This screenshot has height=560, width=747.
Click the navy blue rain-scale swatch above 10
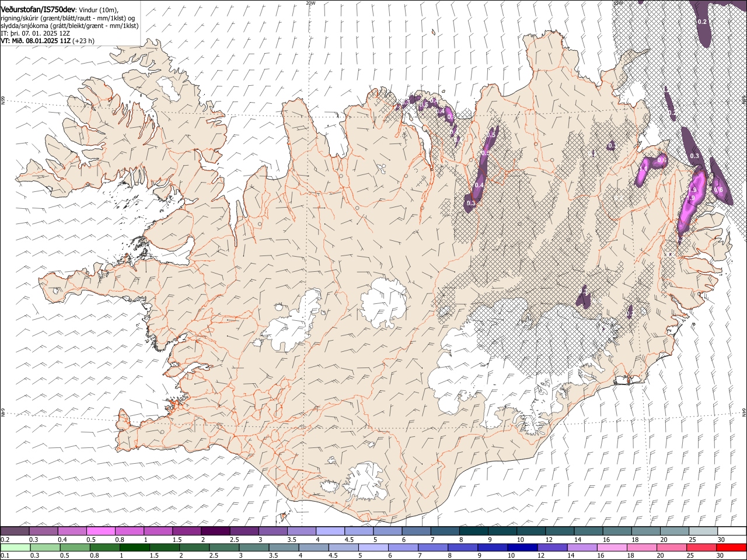[x=523, y=547]
